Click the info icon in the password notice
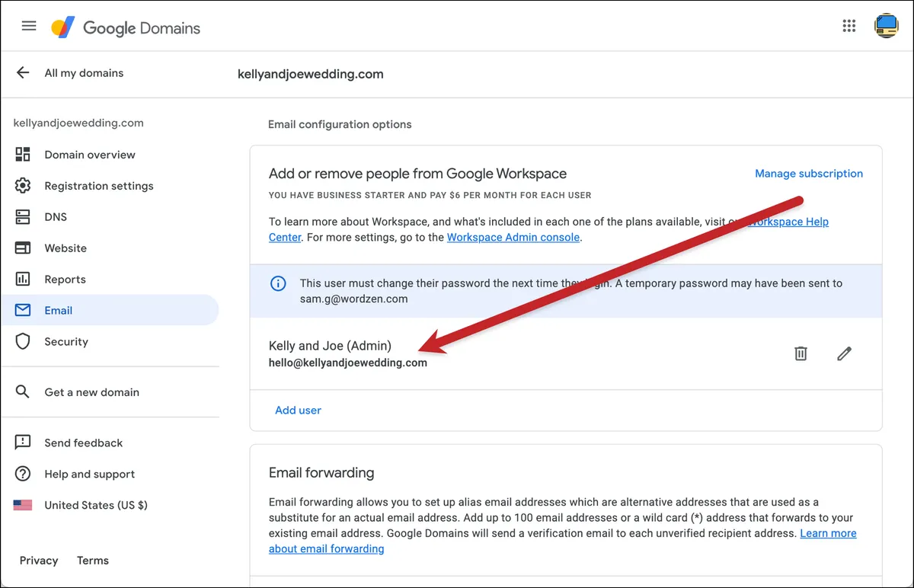The width and height of the screenshot is (914, 588). (278, 283)
